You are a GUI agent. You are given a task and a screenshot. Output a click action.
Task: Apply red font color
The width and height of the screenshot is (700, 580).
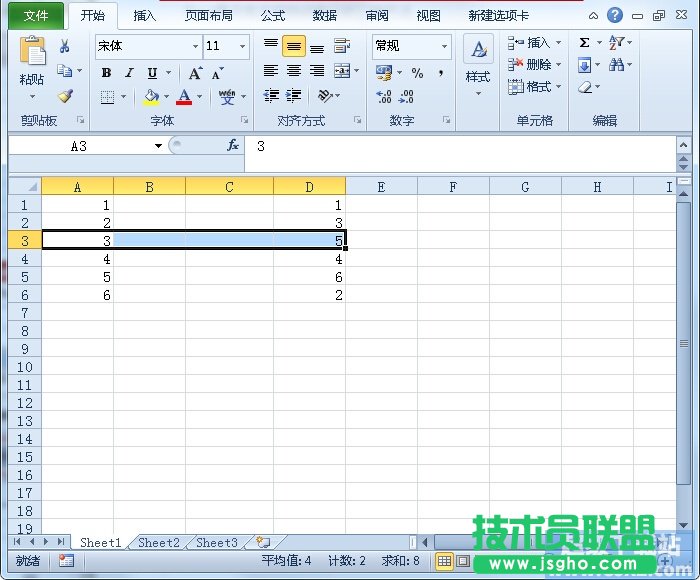[184, 97]
